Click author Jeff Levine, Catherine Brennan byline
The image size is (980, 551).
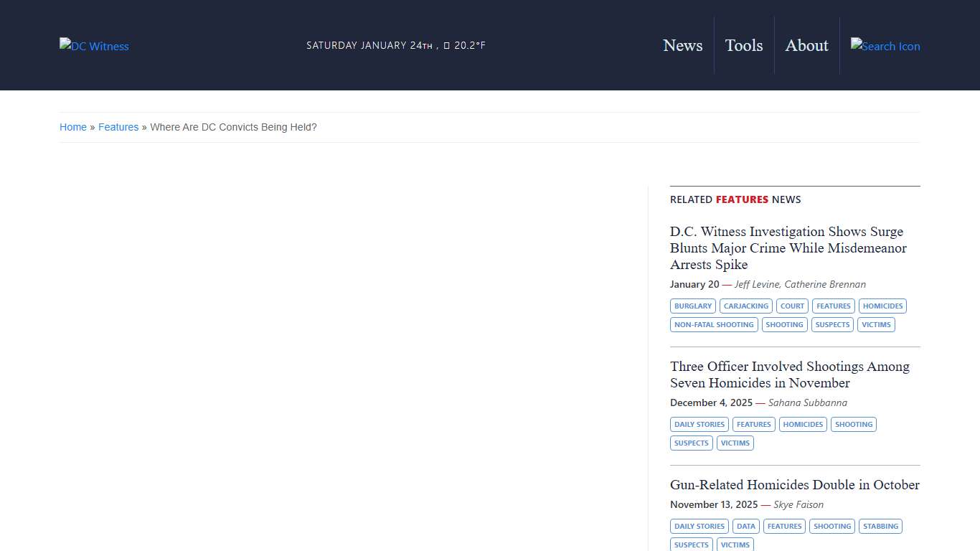[x=799, y=284]
